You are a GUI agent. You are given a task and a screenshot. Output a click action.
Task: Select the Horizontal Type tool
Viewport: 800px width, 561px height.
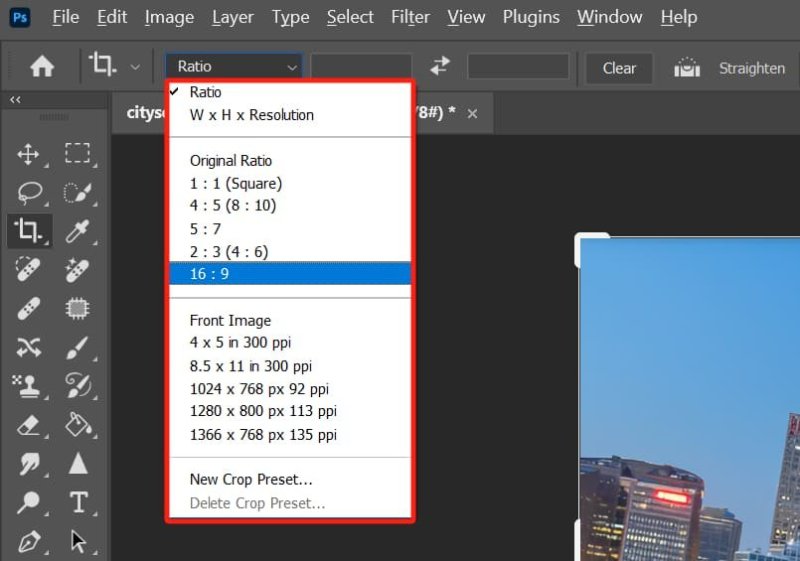tap(77, 501)
